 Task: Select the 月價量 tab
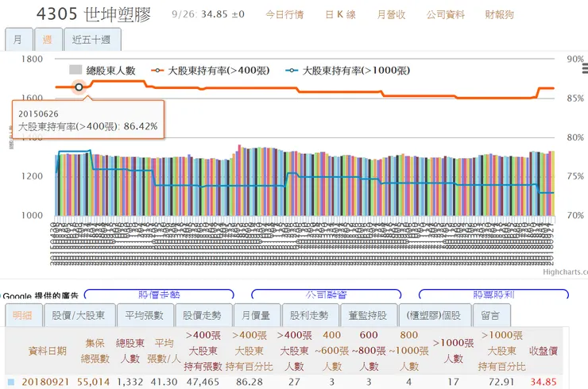click(x=257, y=315)
